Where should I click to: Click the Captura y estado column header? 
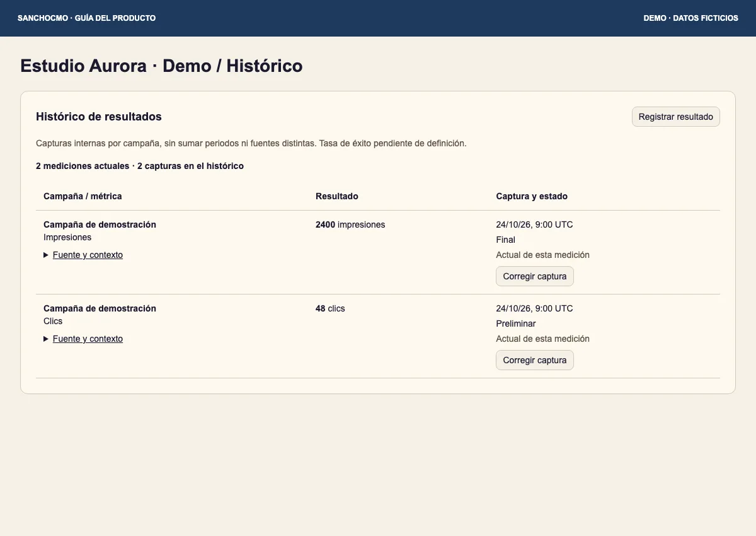pos(532,196)
